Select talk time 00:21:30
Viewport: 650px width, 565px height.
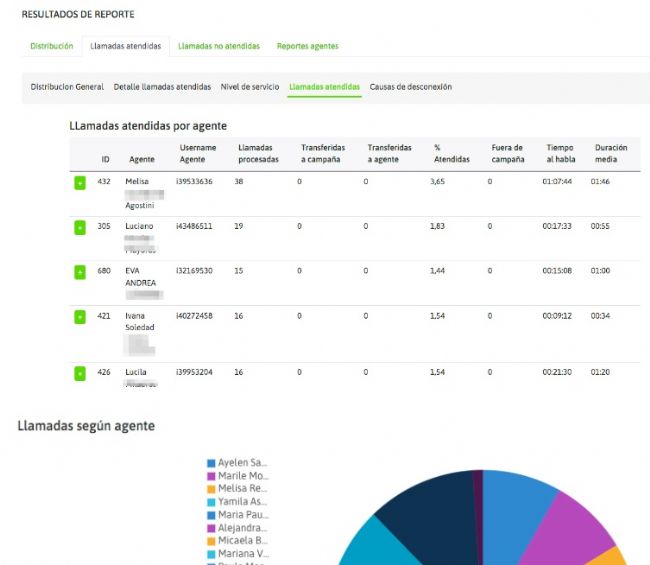tap(557, 372)
